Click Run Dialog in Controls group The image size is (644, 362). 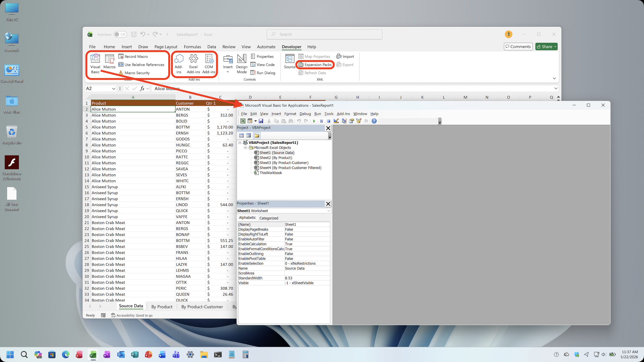click(x=263, y=73)
